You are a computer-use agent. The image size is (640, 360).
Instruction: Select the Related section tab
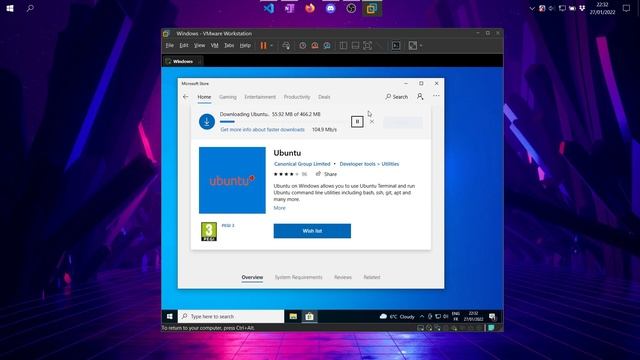tap(372, 277)
